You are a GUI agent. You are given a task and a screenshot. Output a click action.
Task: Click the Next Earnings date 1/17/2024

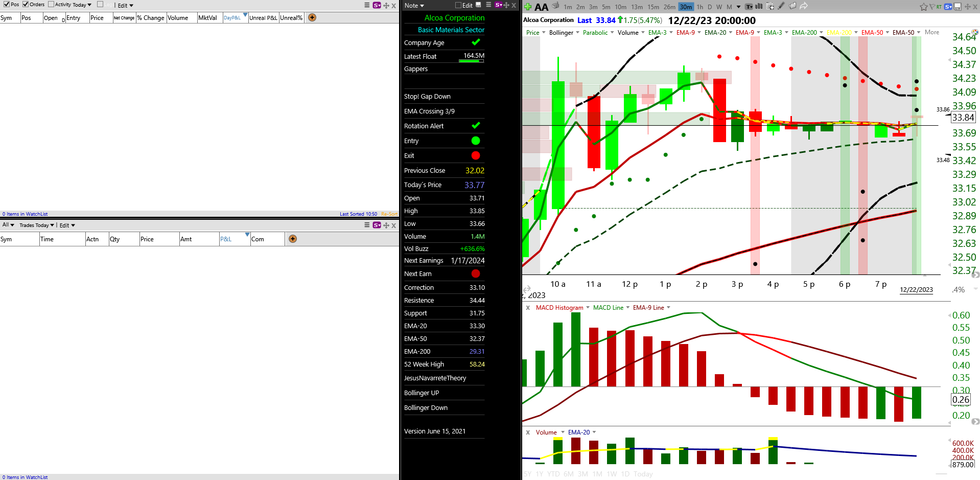coord(468,261)
